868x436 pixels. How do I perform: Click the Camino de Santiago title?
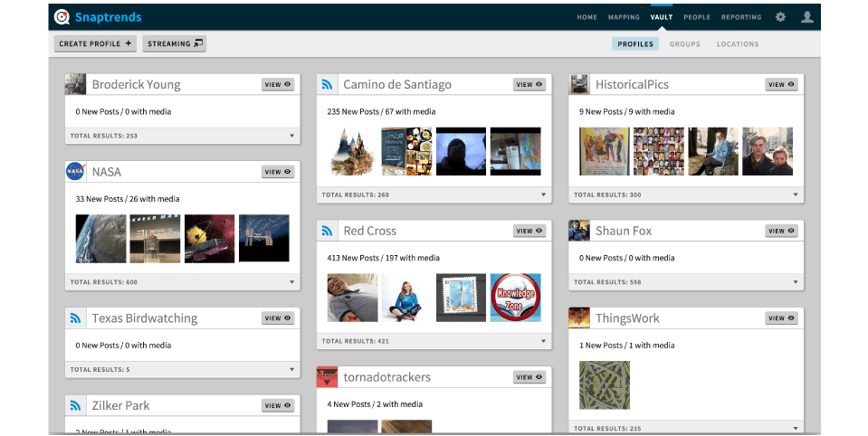[x=397, y=85]
